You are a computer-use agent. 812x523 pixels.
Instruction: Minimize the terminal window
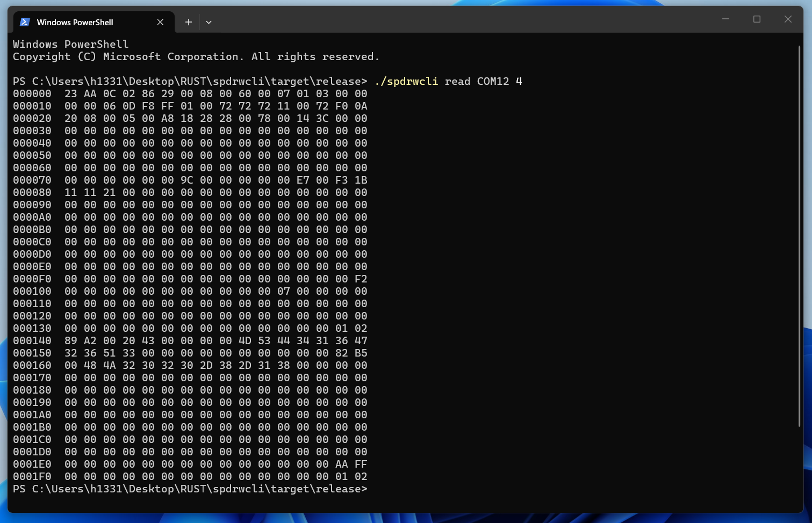click(725, 19)
